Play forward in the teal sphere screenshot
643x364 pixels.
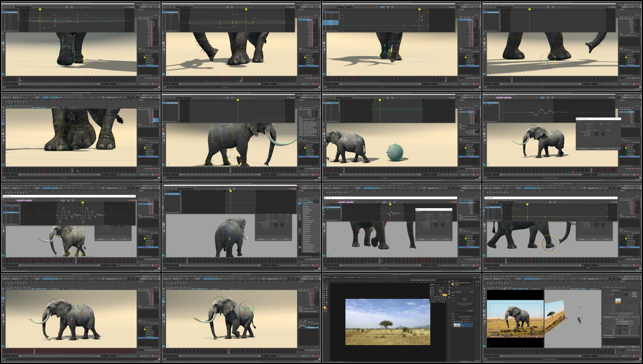474,169
